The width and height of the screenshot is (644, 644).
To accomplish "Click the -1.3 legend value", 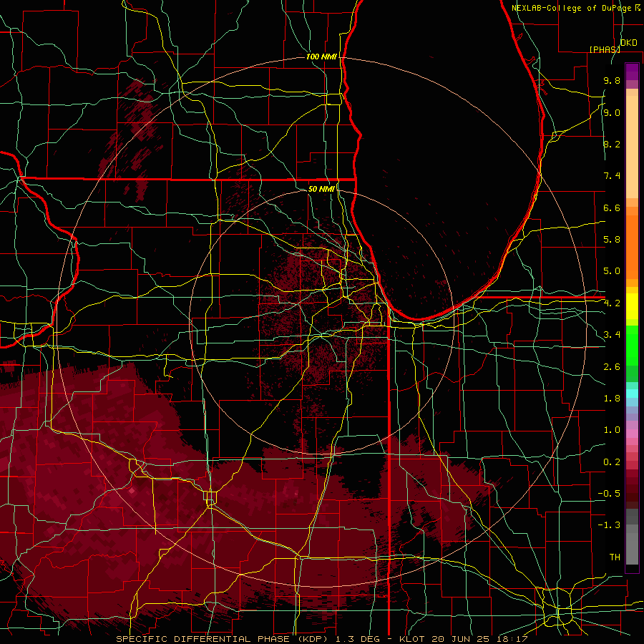I will tap(609, 525).
